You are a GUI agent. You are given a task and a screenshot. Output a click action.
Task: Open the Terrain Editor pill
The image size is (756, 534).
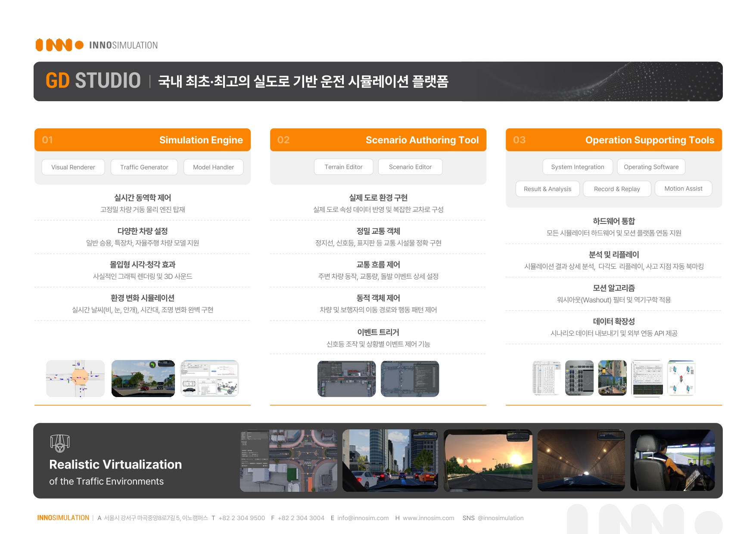(x=344, y=167)
